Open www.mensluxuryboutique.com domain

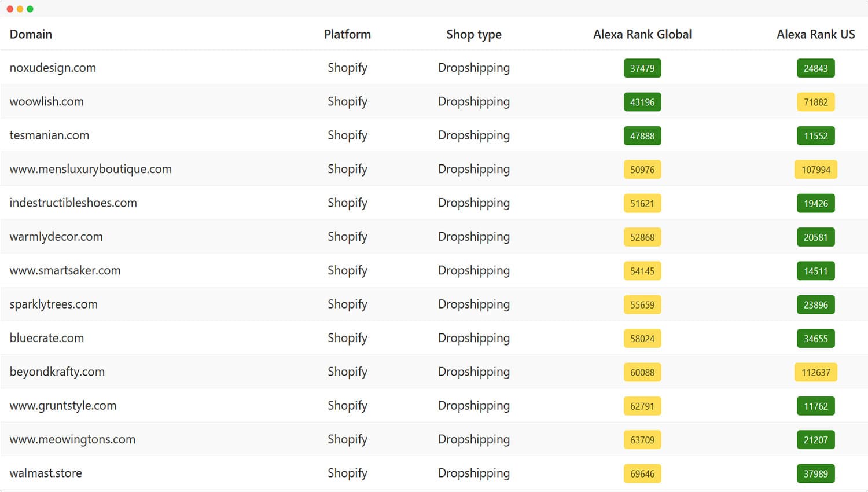point(91,169)
